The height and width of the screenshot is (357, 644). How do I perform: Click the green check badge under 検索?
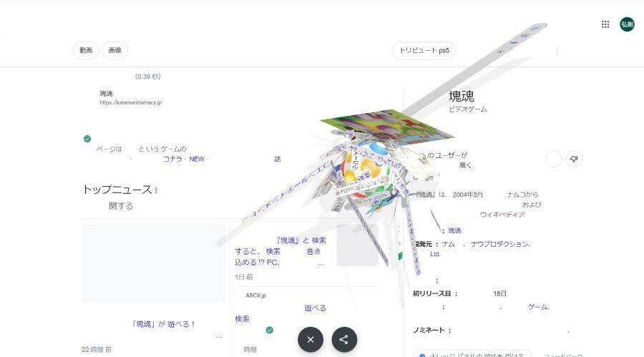pos(270,330)
